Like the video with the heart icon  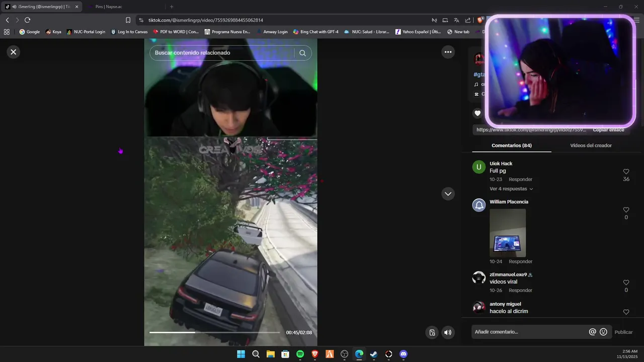coord(477,113)
